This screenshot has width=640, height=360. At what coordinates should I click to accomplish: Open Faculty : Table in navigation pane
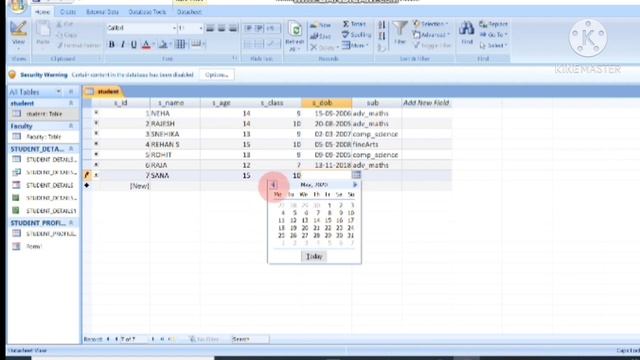43,137
